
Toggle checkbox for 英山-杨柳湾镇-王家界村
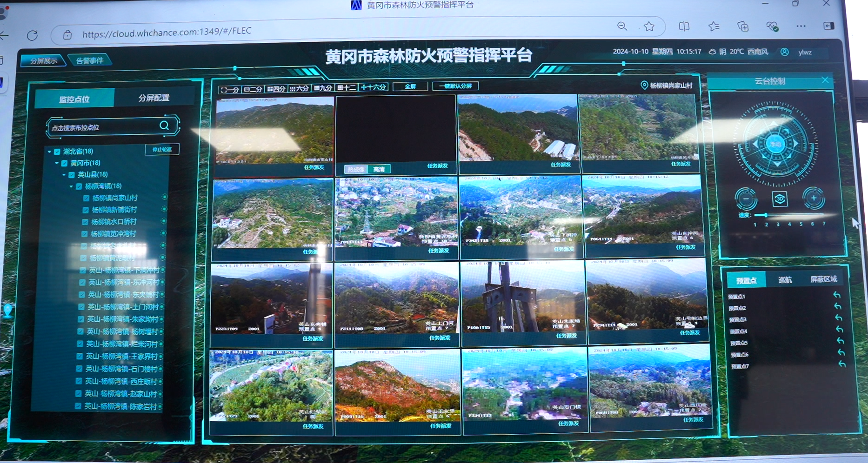pos(80,356)
